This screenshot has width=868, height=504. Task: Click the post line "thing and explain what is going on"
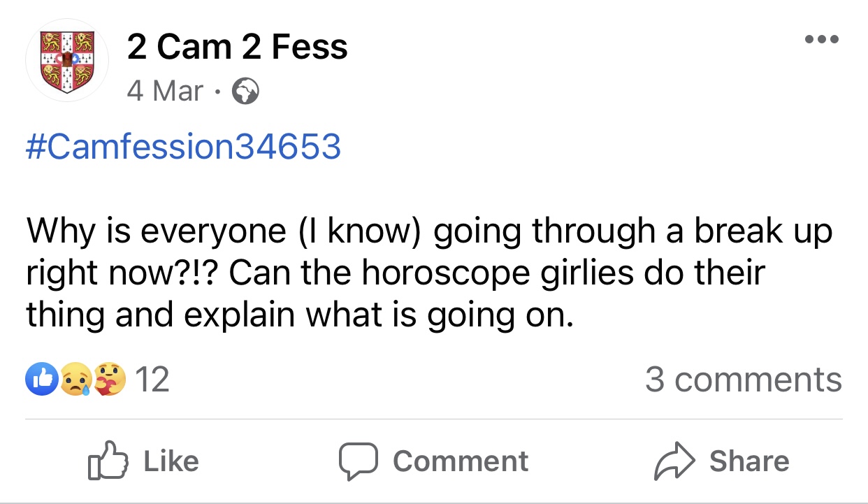pos(301,315)
